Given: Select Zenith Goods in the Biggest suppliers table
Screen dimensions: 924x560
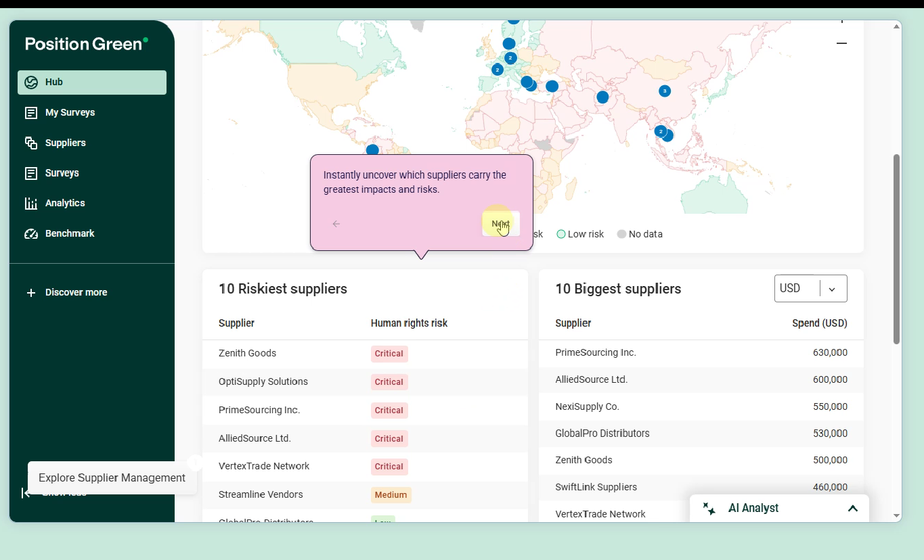Looking at the screenshot, I should pos(584,460).
